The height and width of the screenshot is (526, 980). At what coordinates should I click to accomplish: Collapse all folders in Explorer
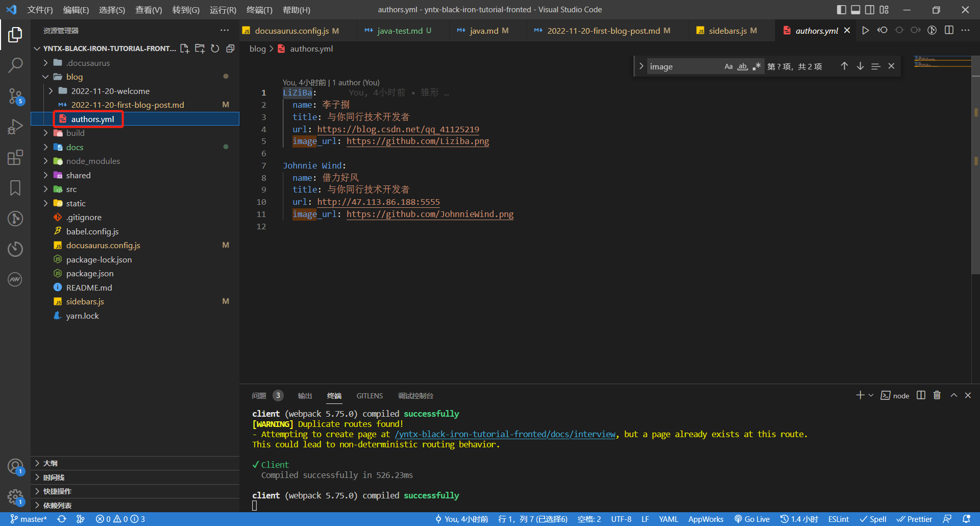pyautogui.click(x=230, y=49)
